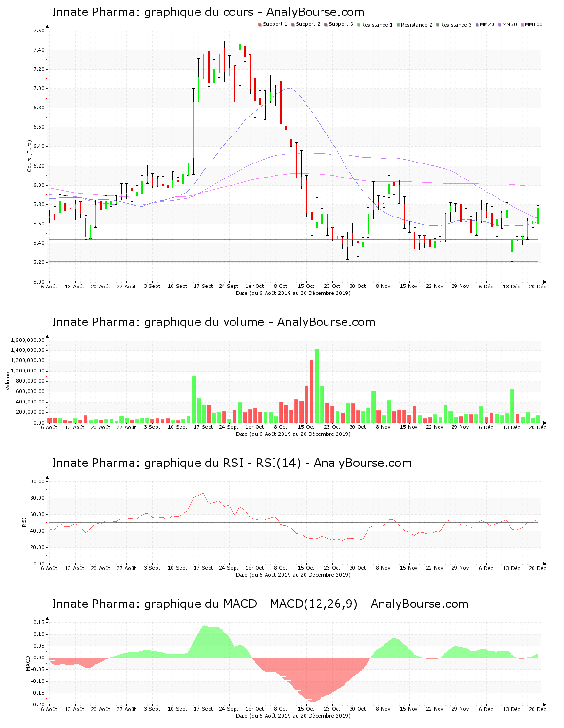Select the Résistance 1 legend label
This screenshot has height=728, width=564.
coord(377,25)
